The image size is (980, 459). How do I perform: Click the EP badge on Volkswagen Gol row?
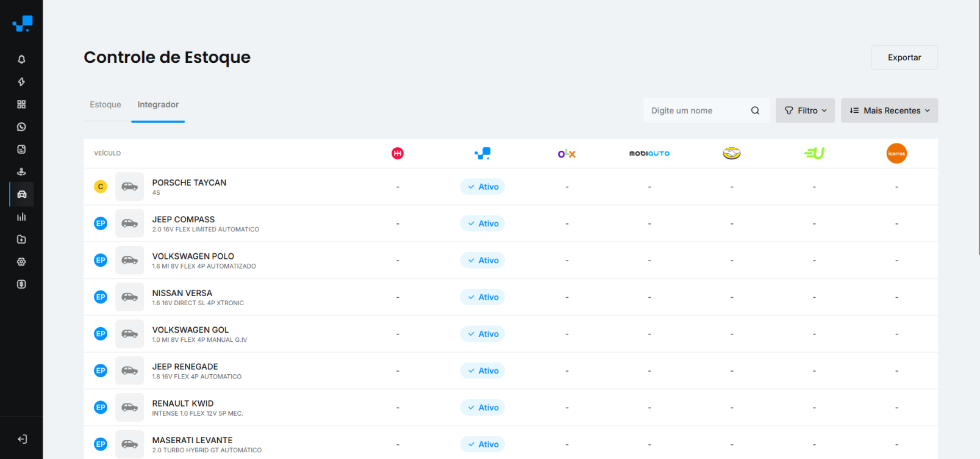click(101, 334)
